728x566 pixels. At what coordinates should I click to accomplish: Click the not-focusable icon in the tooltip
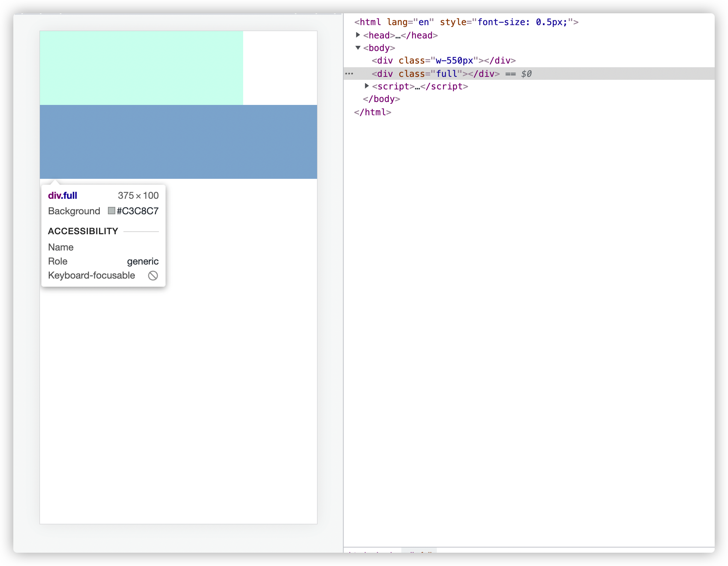[153, 276]
